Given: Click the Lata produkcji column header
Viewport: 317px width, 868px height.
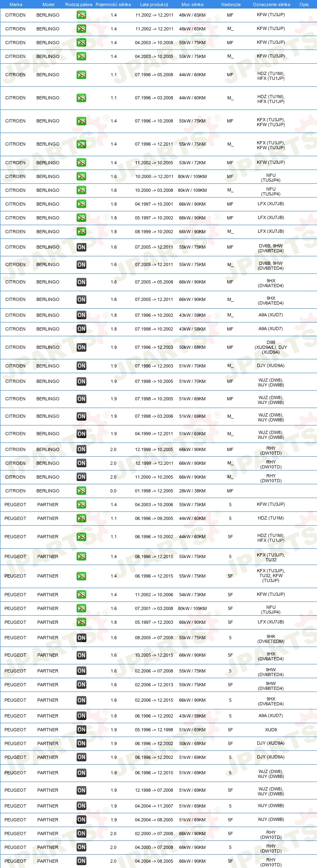Looking at the screenshot, I should coord(154,4).
